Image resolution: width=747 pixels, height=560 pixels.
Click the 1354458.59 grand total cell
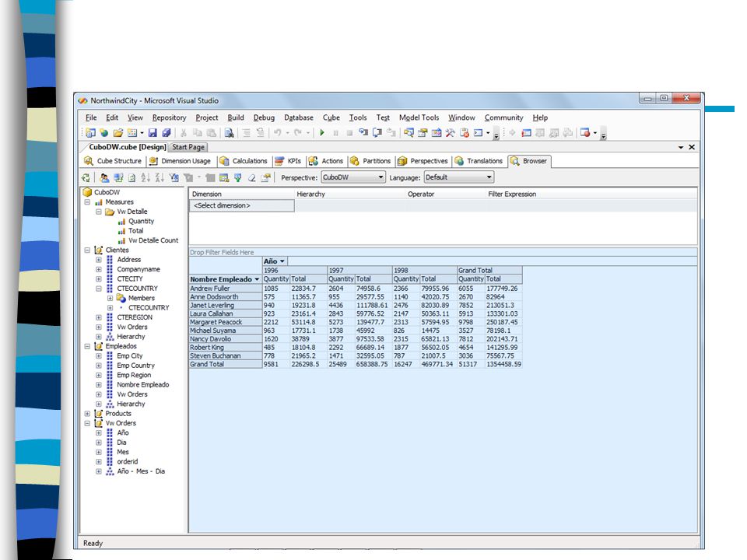point(503,364)
